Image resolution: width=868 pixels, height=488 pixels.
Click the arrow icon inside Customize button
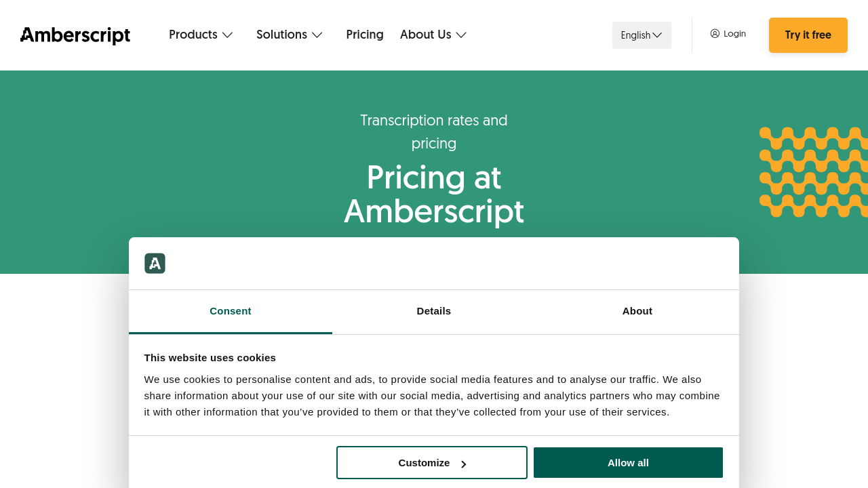click(464, 462)
